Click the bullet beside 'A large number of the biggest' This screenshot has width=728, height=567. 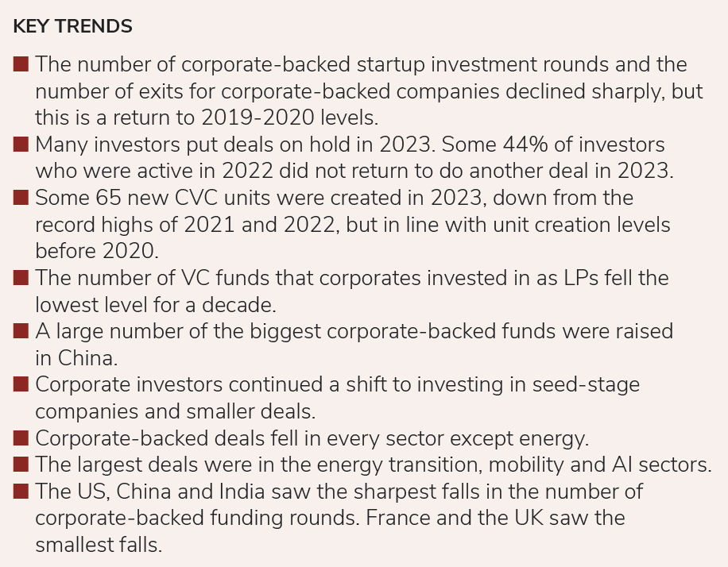click(x=21, y=331)
